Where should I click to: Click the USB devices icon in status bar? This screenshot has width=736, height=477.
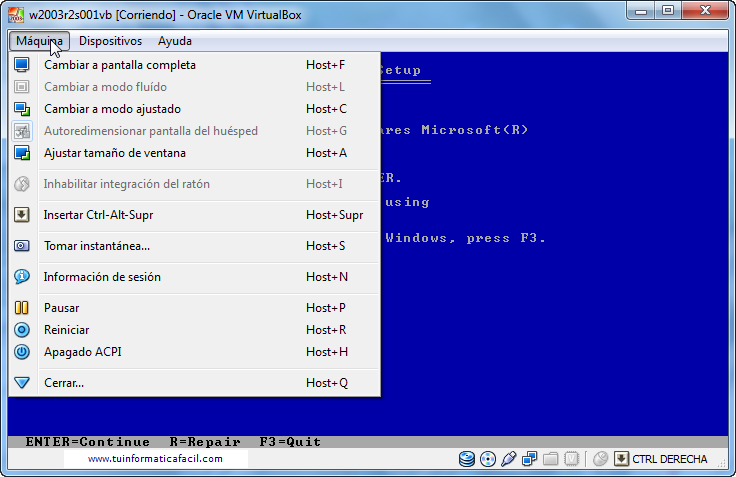(508, 459)
